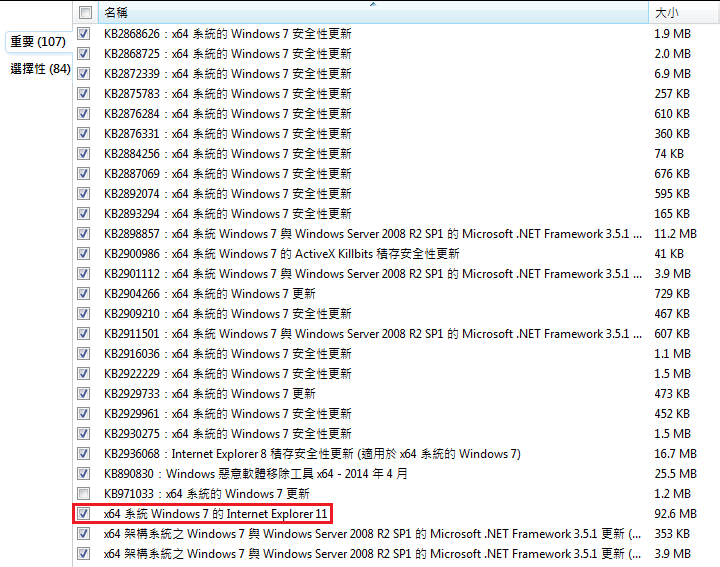The height and width of the screenshot is (567, 720).
Task: Toggle the select-all checkbox in the header
Action: [85, 12]
